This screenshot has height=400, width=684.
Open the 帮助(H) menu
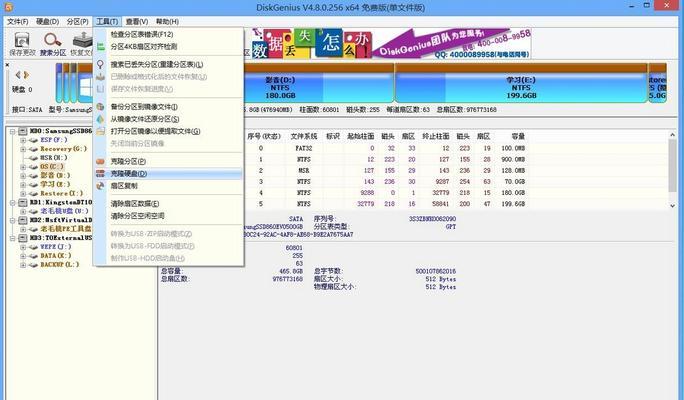(x=168, y=21)
